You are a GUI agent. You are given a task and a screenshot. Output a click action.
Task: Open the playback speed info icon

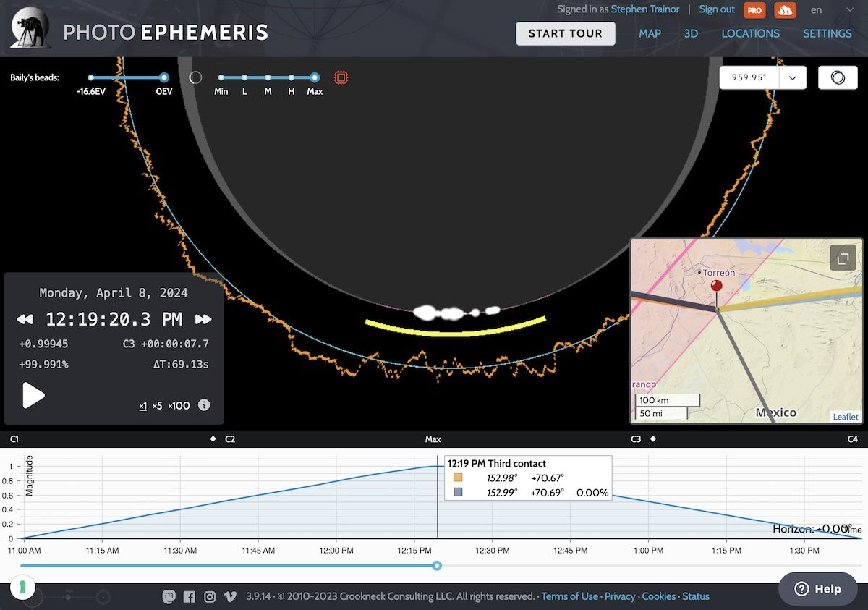204,405
